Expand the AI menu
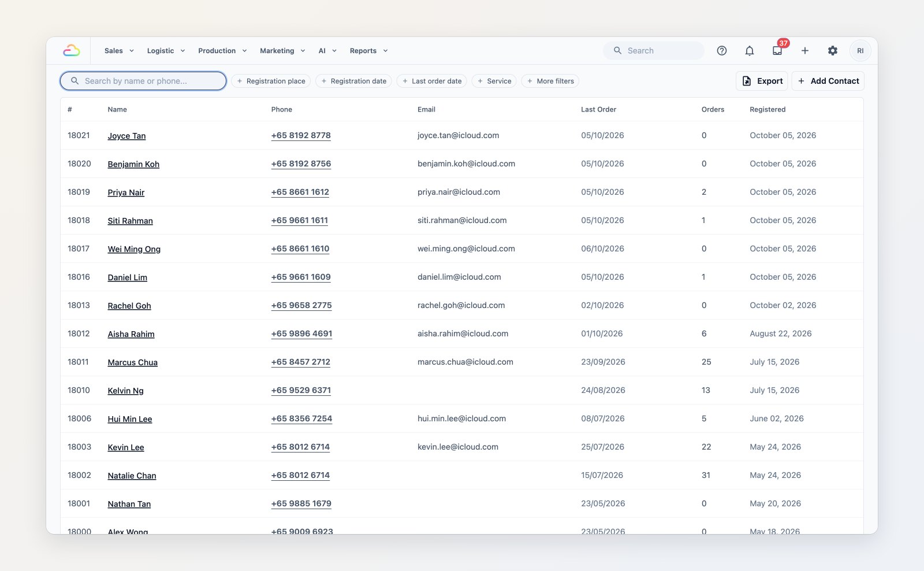The width and height of the screenshot is (924, 571). click(327, 51)
